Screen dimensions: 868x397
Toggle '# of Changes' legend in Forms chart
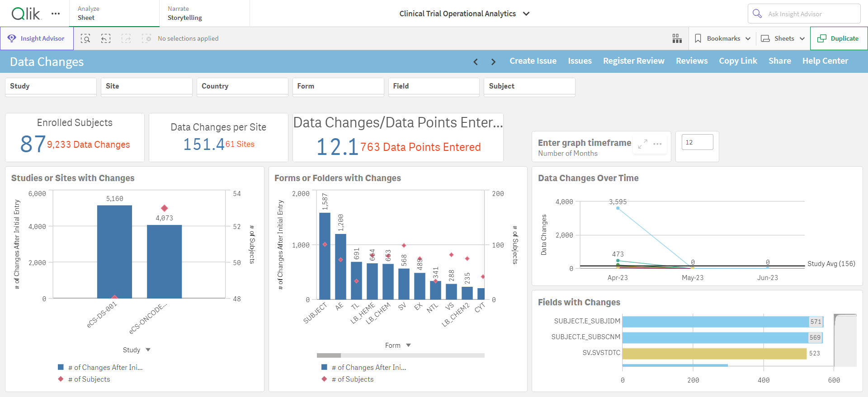click(364, 368)
